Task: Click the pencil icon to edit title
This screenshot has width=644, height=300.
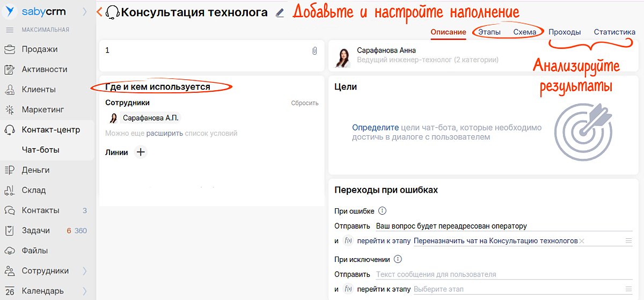Action: tap(280, 13)
